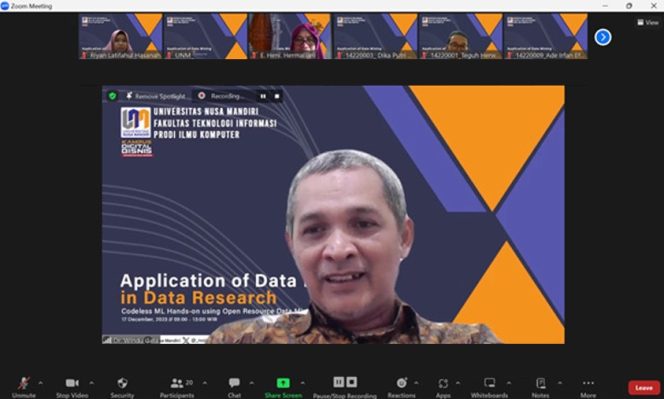Screen dimensions: 664x399
Task: Show next participants with blue arrow
Action: click(x=603, y=37)
